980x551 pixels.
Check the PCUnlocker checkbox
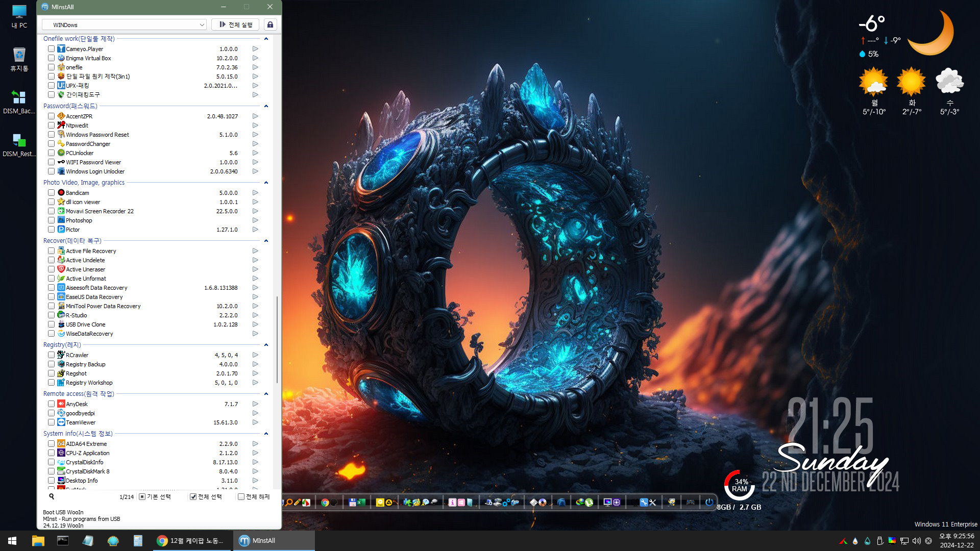point(51,153)
